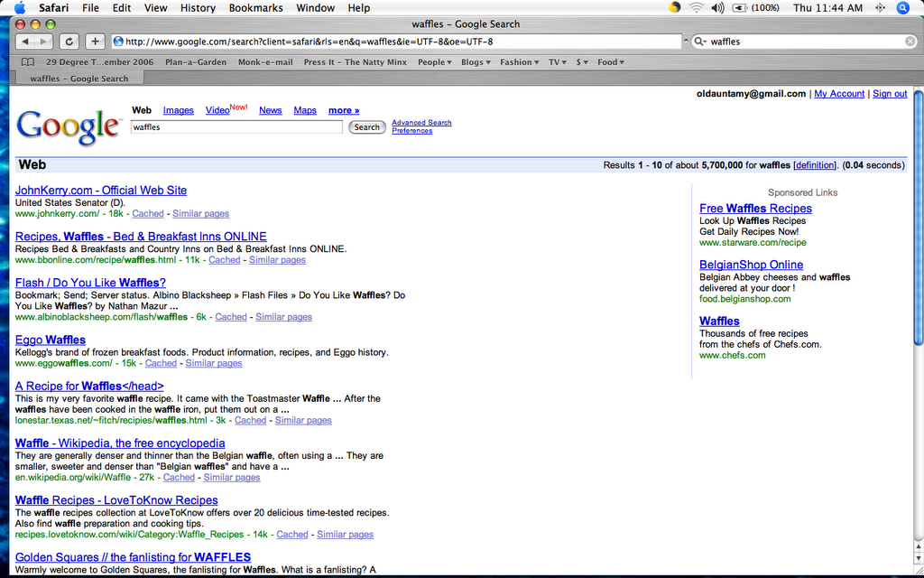Viewport: 924px width, 578px height.
Task: Open Waffle - Wikipedia result
Action: point(120,443)
